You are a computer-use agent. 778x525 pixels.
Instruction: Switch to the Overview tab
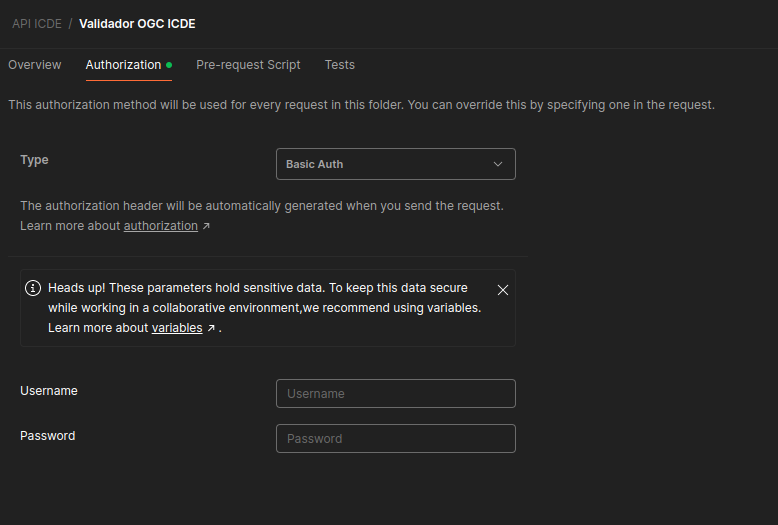pyautogui.click(x=35, y=65)
